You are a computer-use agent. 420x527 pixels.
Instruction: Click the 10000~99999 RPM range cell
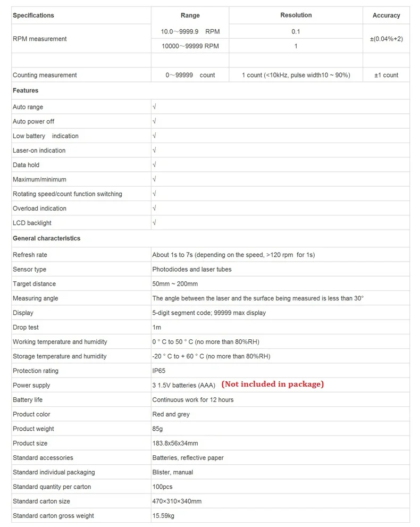(x=190, y=46)
